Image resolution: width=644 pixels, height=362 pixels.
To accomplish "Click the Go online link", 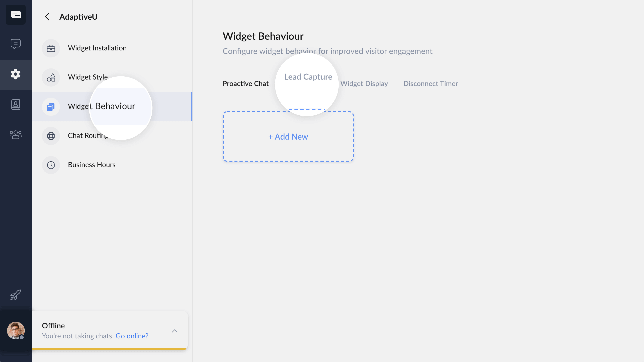I will coord(132,336).
